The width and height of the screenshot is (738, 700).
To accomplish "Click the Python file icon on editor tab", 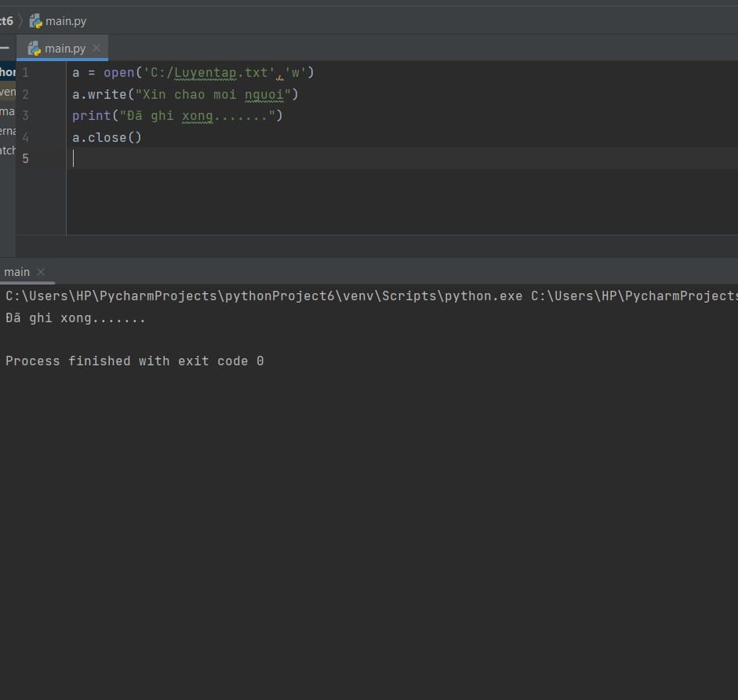I will tap(35, 48).
